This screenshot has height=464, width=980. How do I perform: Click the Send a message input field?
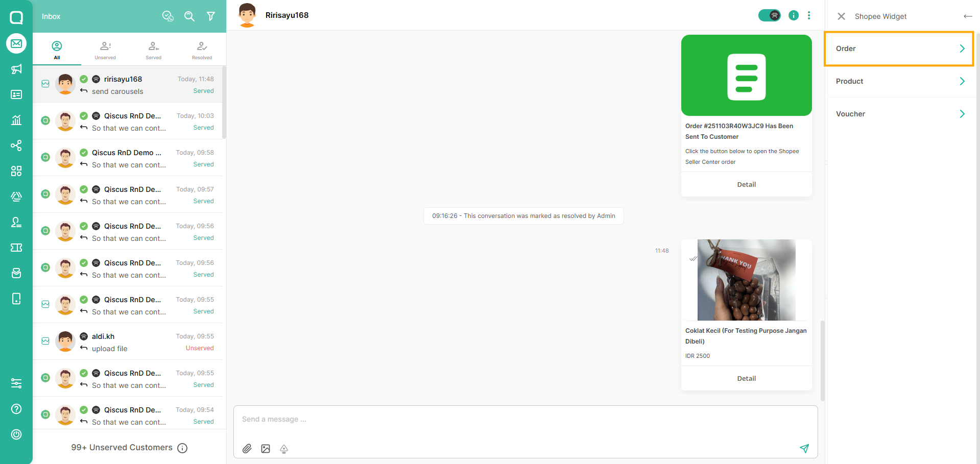point(525,420)
